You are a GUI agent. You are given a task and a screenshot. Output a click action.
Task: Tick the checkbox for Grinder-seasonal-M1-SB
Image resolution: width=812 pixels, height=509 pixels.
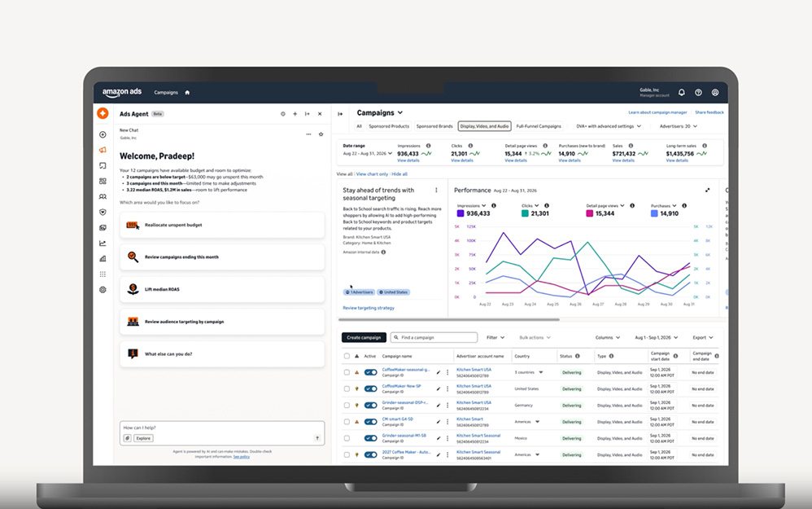point(347,438)
